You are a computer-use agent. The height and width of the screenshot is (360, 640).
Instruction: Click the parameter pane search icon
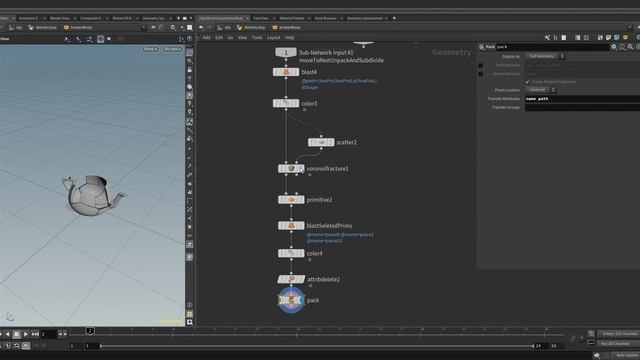[x=631, y=47]
